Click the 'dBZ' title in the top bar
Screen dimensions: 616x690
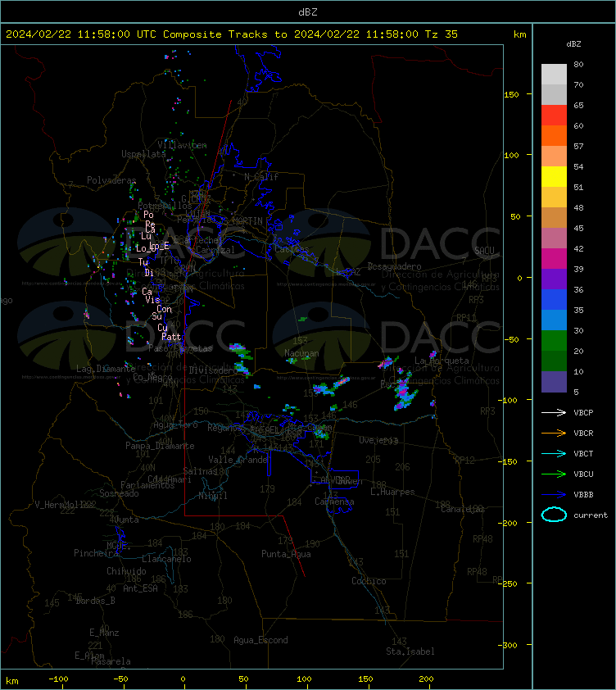307,12
